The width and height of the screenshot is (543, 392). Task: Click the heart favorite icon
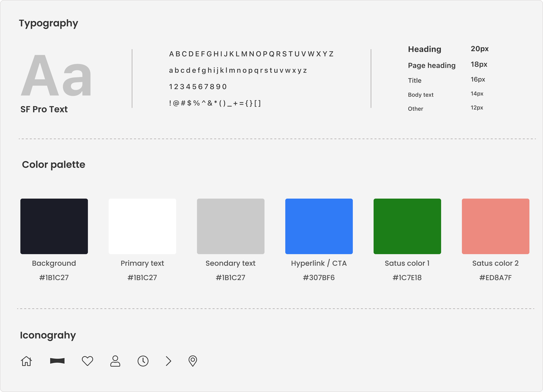(87, 361)
